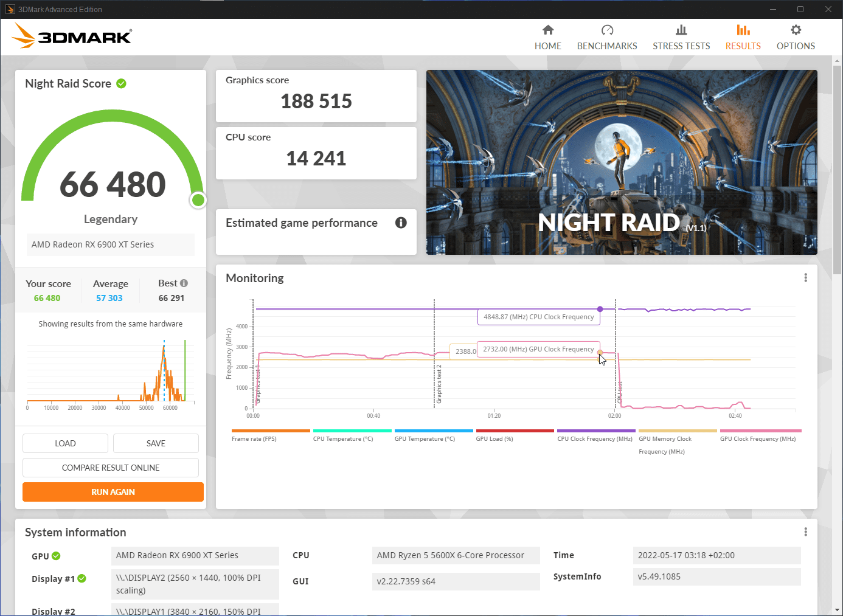The image size is (843, 616).
Task: Click the scrollbar down arrow
Action: coord(838,610)
